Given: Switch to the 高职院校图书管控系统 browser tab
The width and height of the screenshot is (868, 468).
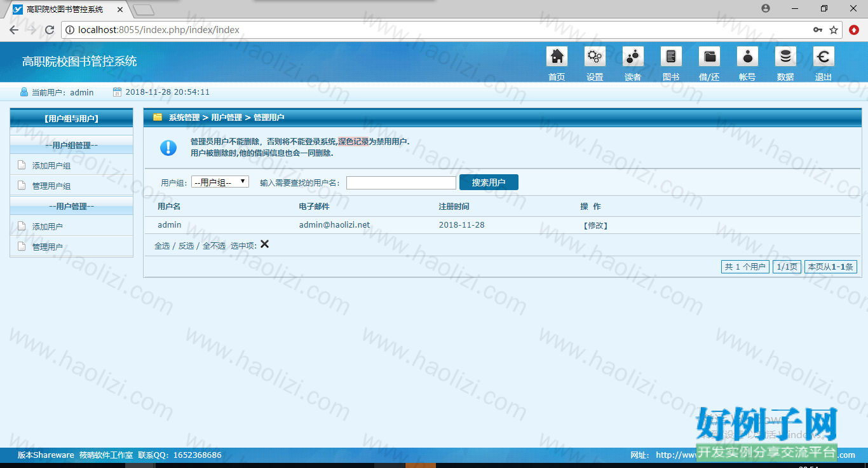Looking at the screenshot, I should click(64, 10).
